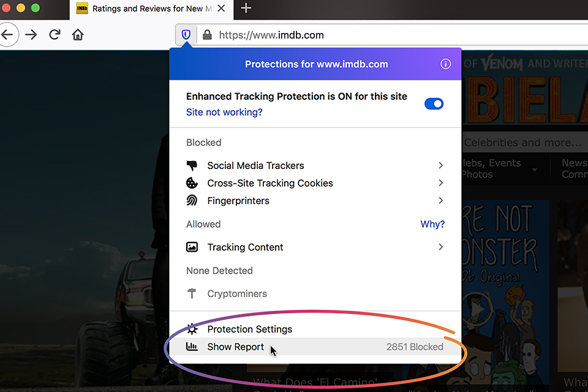Click the IMDb favicon on the tab

click(82, 8)
